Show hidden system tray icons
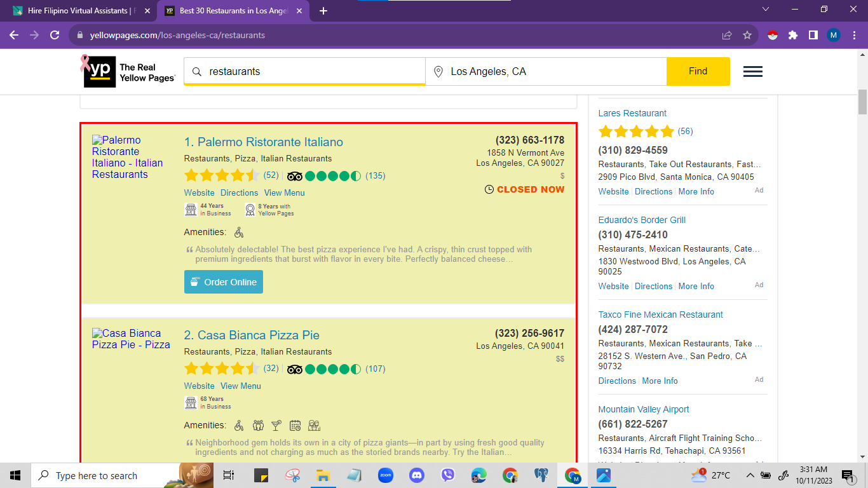 click(750, 475)
